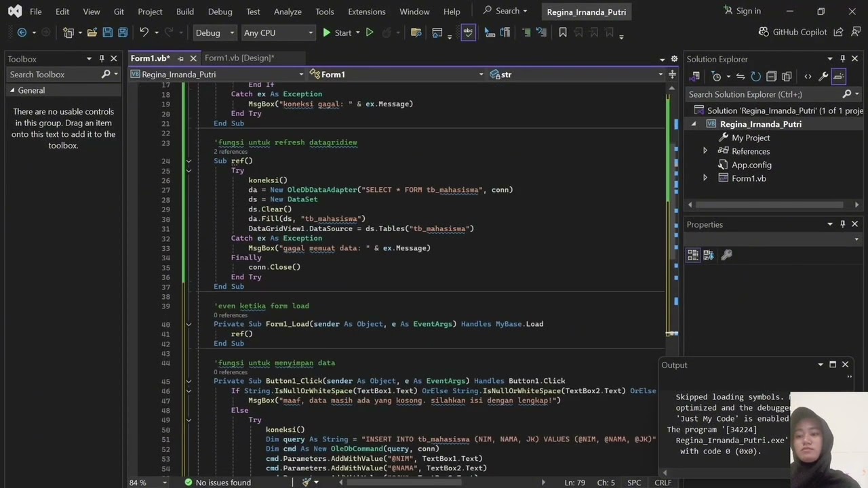Start without debugging using the hollow play icon
The width and height of the screenshot is (868, 488).
[370, 33]
